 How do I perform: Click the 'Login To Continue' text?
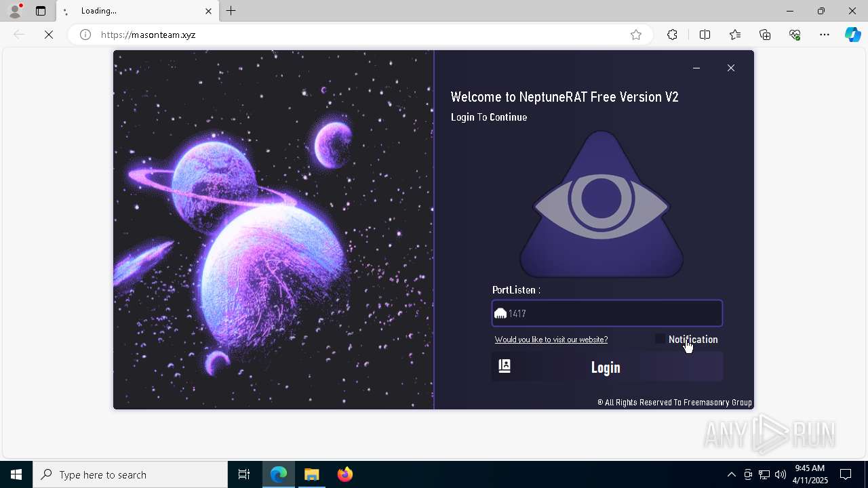coord(489,117)
